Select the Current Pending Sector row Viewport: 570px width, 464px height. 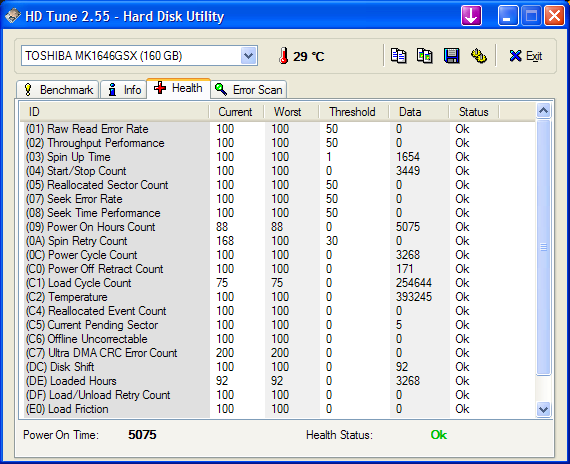(278, 325)
